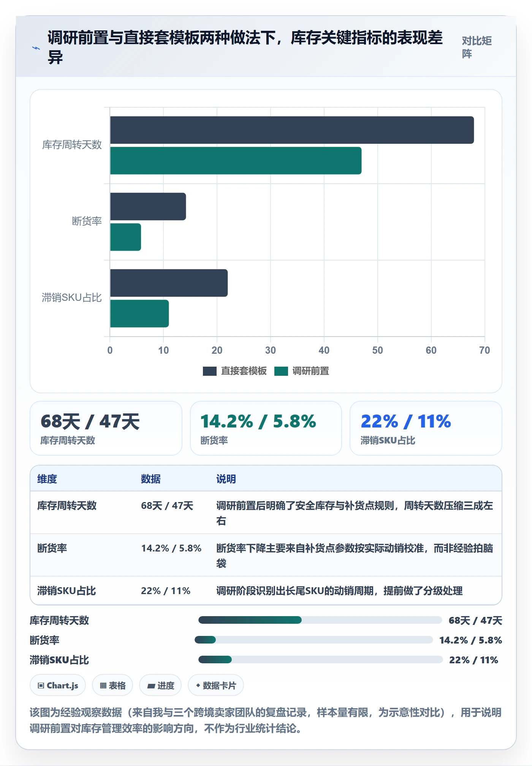
Task: Select the 断货率 table row label
Action: [x=52, y=548]
